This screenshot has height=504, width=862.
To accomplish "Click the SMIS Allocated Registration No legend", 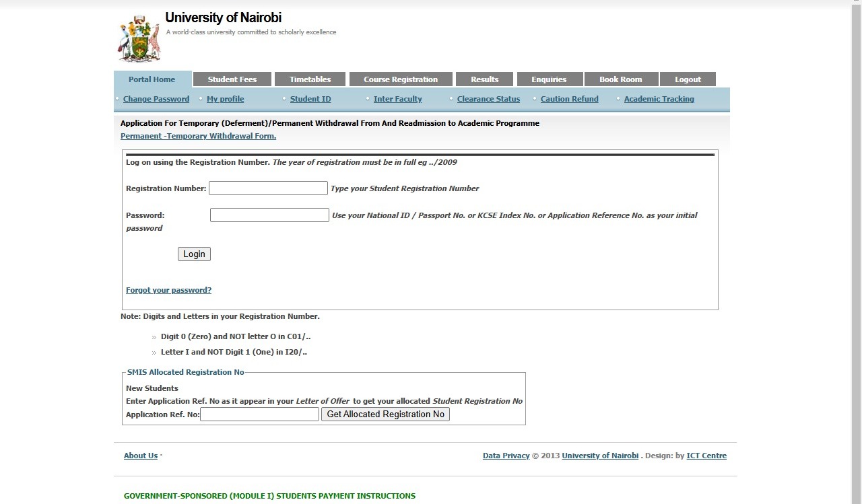I will [x=186, y=372].
